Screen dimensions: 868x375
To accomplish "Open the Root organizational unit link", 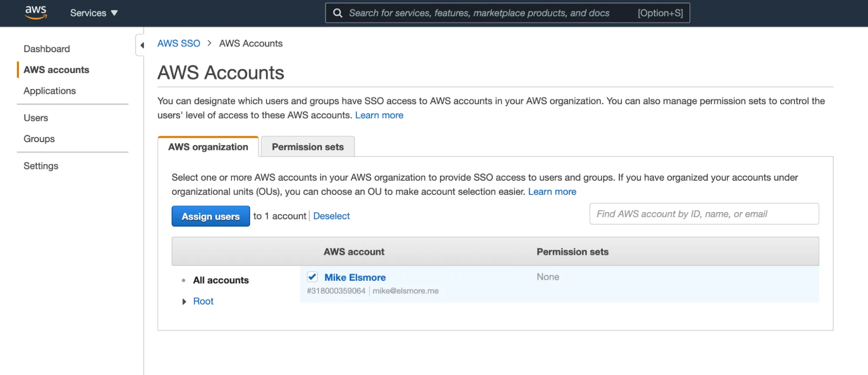I will coord(203,301).
